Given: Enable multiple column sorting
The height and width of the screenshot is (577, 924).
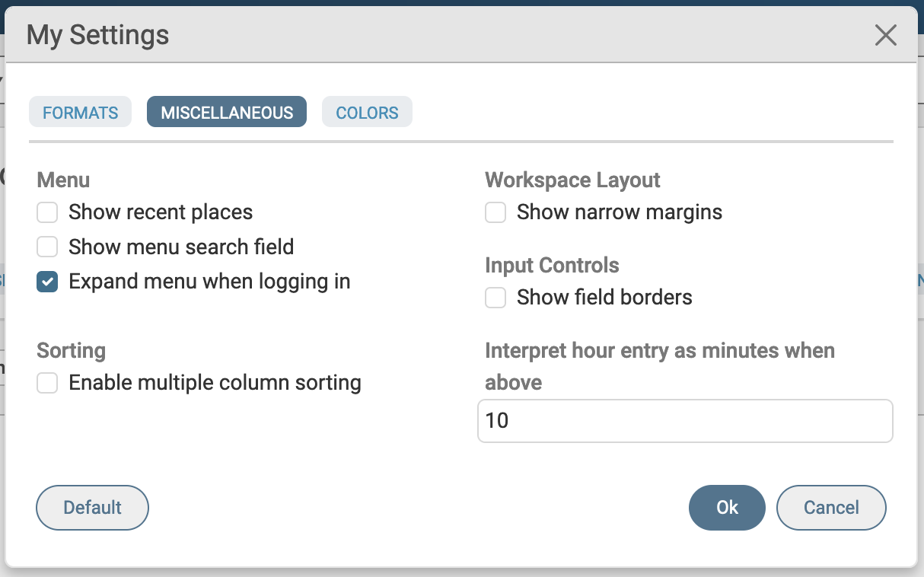Looking at the screenshot, I should [47, 383].
